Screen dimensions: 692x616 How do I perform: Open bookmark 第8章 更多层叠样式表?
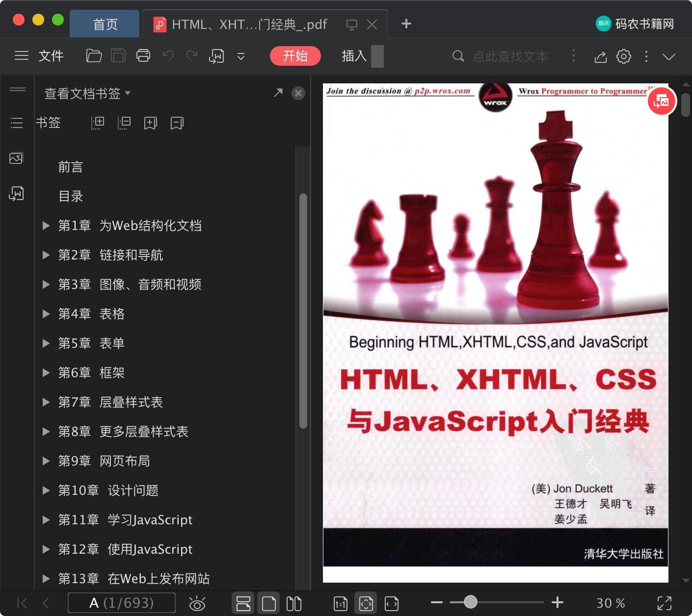[123, 432]
